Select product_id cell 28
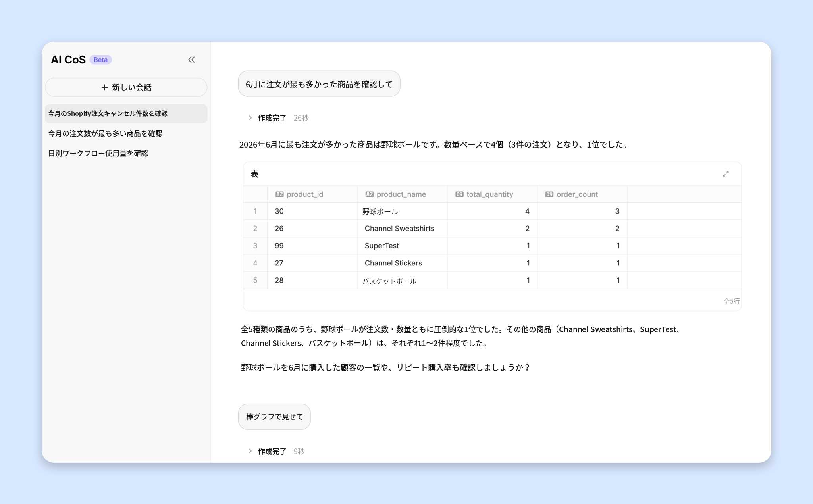This screenshot has height=504, width=813. click(x=312, y=281)
